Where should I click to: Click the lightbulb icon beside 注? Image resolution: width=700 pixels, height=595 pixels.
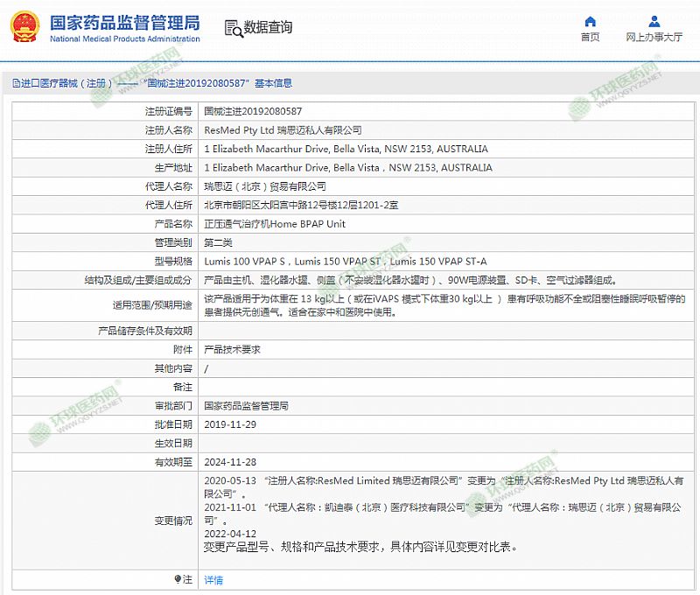click(x=176, y=579)
